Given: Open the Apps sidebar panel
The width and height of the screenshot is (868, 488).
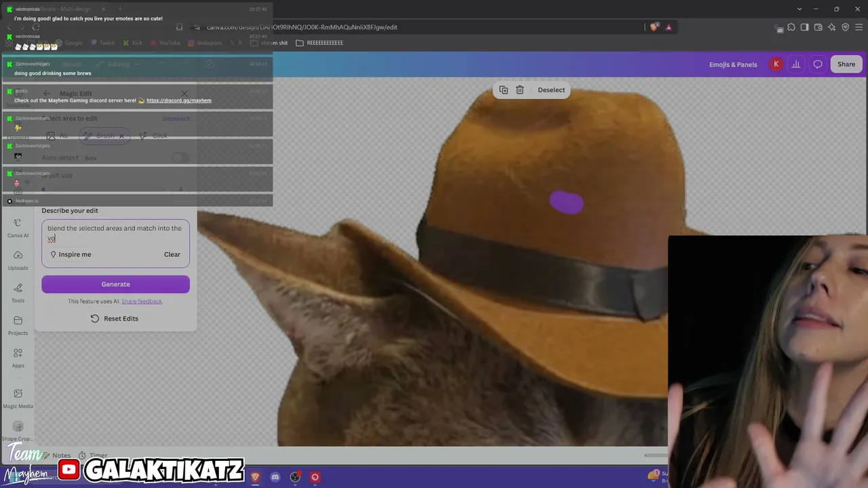Looking at the screenshot, I should pos(18,358).
